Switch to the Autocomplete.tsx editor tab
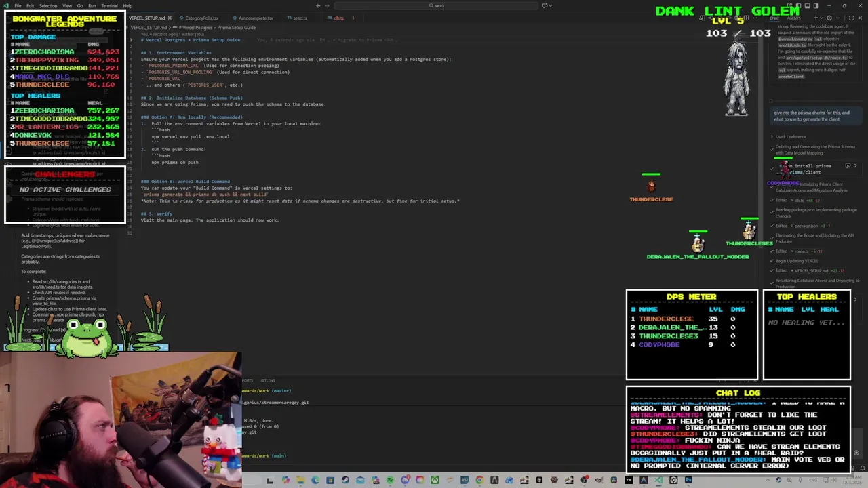868x488 pixels. (x=256, y=18)
